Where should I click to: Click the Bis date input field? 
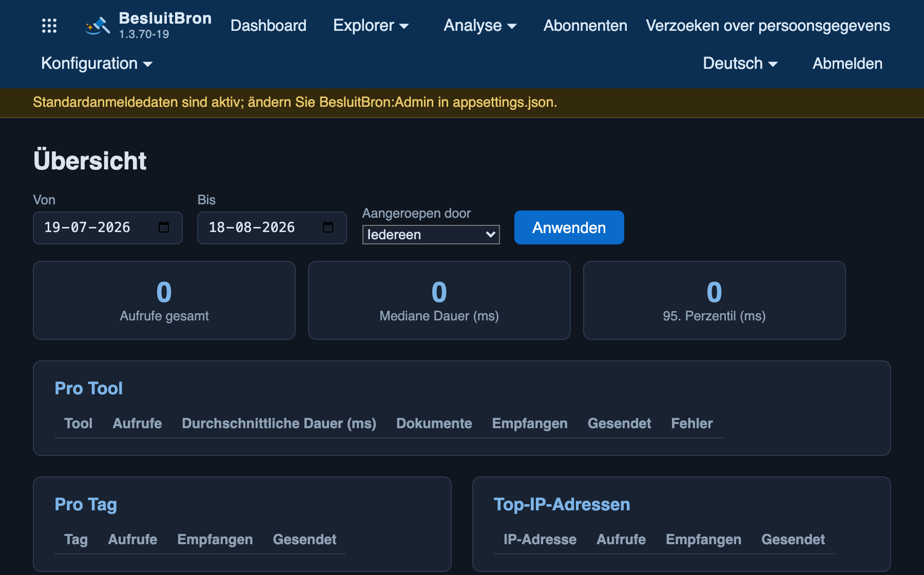click(x=272, y=227)
